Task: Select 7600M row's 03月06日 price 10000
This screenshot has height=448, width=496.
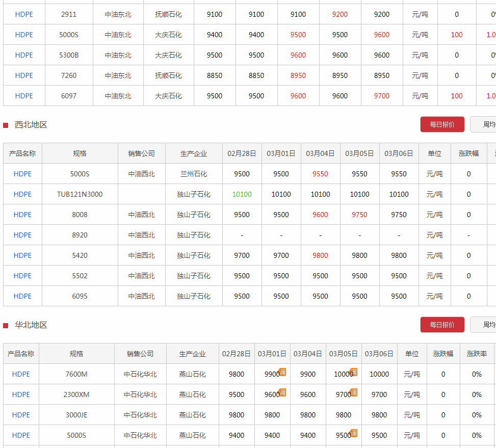Action: point(379,374)
